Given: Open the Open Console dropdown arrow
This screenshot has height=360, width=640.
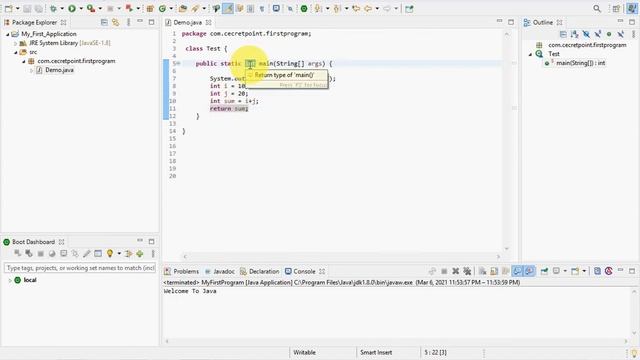Looking at the screenshot, I should click(584, 271).
